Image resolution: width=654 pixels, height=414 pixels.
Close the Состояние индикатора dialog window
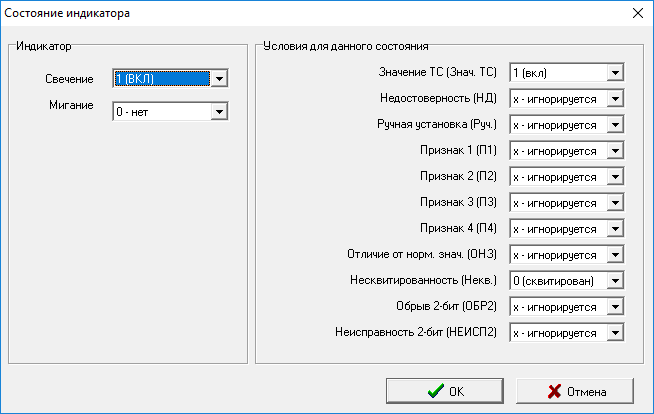pyautogui.click(x=637, y=14)
